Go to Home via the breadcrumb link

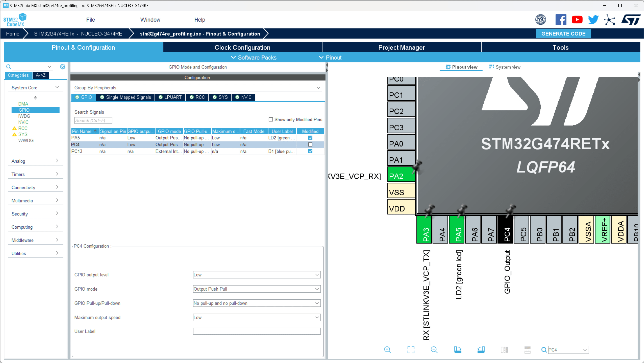pos(12,34)
